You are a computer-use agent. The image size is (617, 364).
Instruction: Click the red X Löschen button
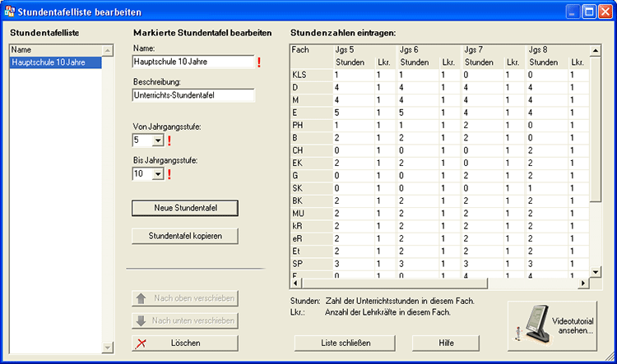coord(184,342)
